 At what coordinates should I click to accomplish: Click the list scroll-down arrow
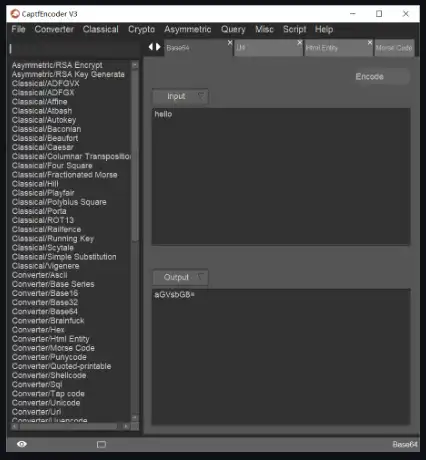point(135,417)
